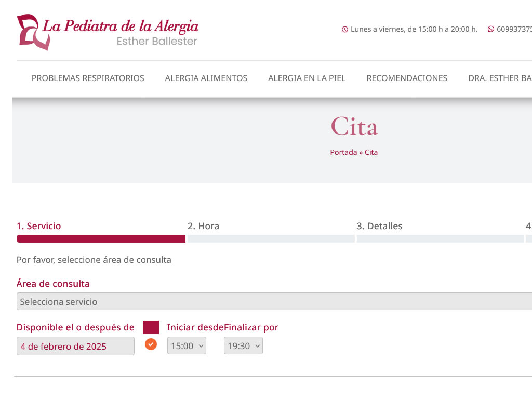Viewport: 532px width, 399px height.
Task: Select the 3. Detalles step
Action: (x=379, y=227)
